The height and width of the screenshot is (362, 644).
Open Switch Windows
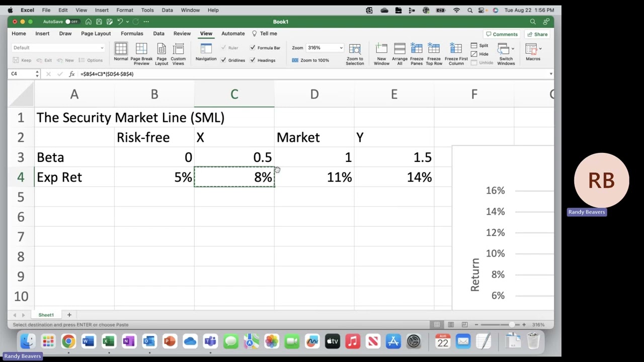point(506,53)
